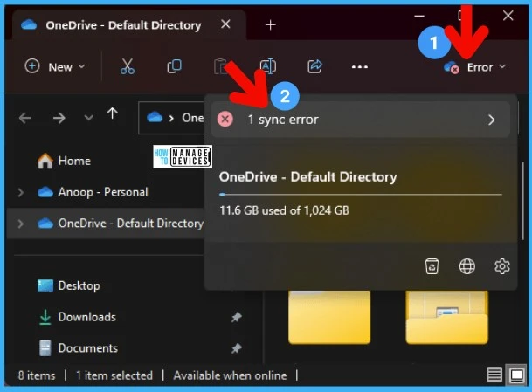Click the Copy icon in toolbar
The width and height of the screenshot is (532, 392).
[175, 66]
